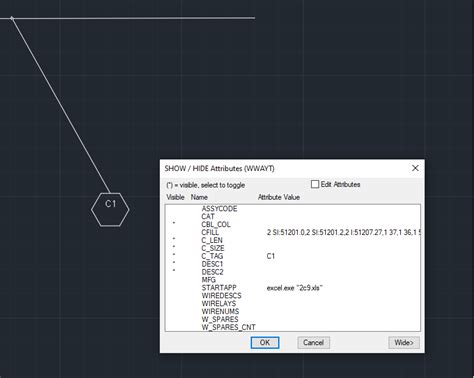This screenshot has width=474, height=378.
Task: Enable the Edit Attributes checkbox
Action: (x=315, y=184)
